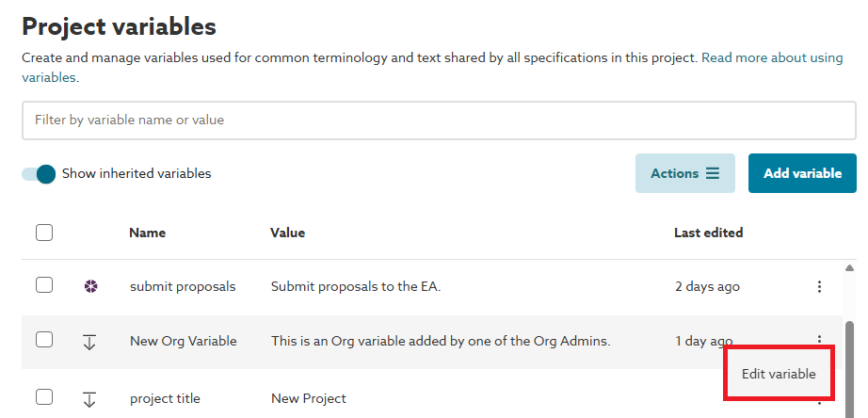The image size is (868, 418).
Task: Tick the project title row checkbox
Action: tap(44, 397)
